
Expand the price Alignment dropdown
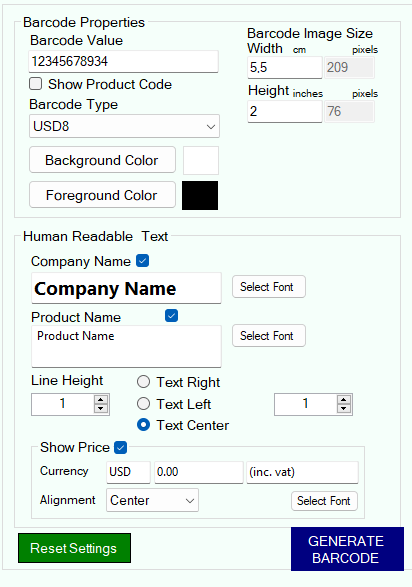coord(152,500)
